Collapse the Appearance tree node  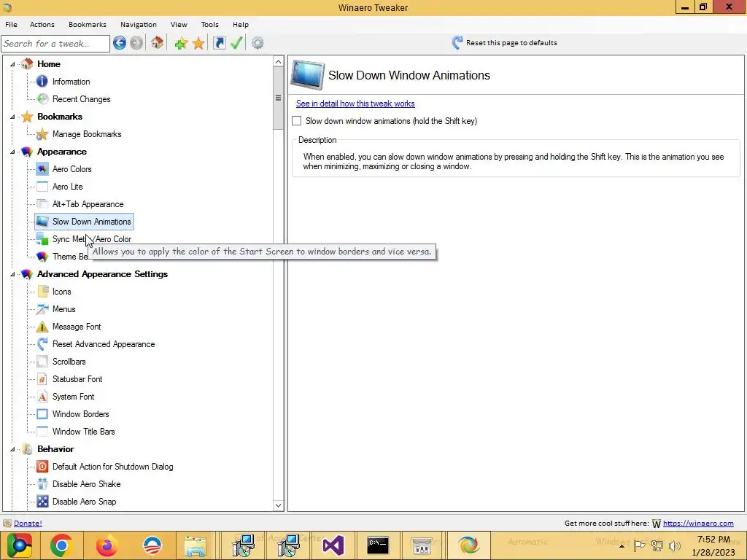pyautogui.click(x=12, y=152)
